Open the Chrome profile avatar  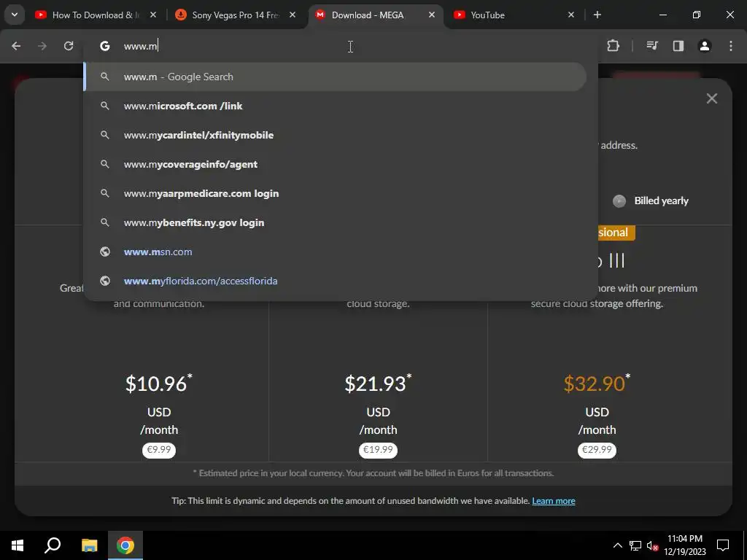[705, 46]
